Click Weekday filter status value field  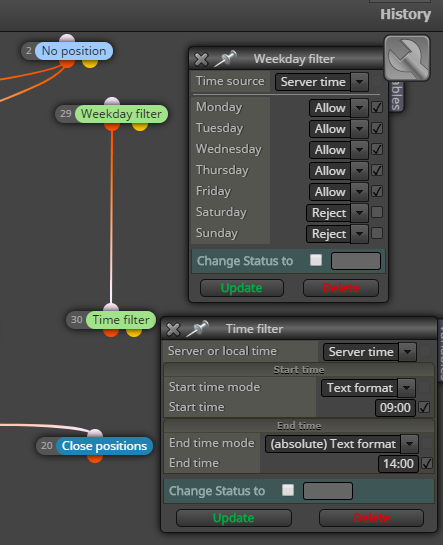point(356,261)
